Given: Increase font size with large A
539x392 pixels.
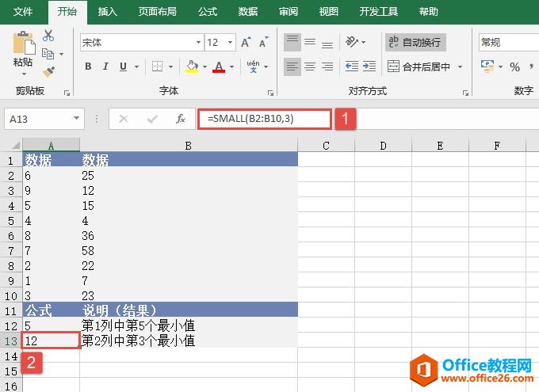Looking at the screenshot, I should pos(245,42).
